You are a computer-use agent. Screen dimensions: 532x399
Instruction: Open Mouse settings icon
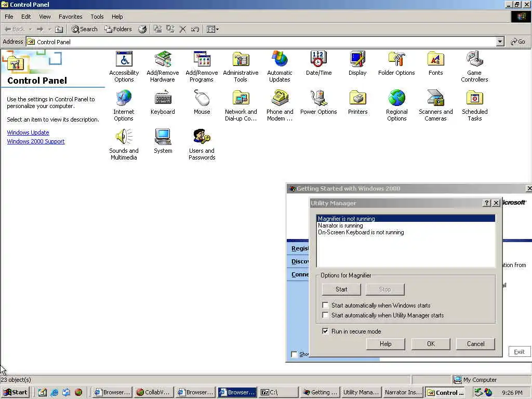tap(202, 102)
